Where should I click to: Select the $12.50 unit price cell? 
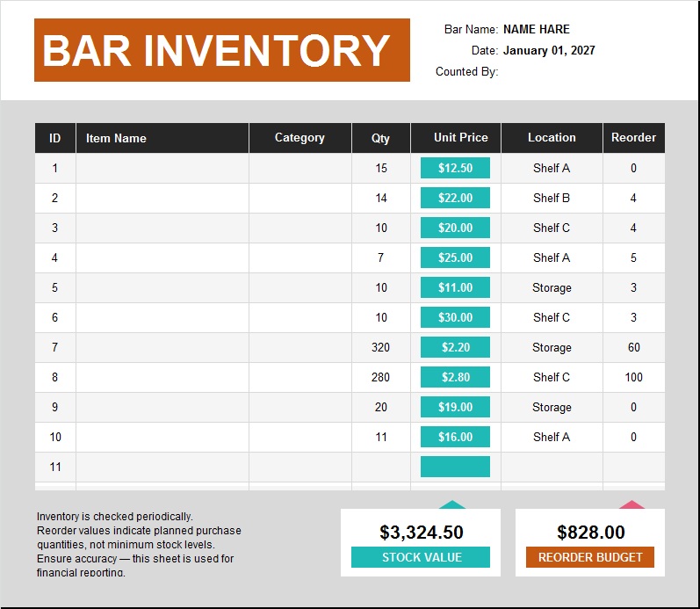[455, 168]
